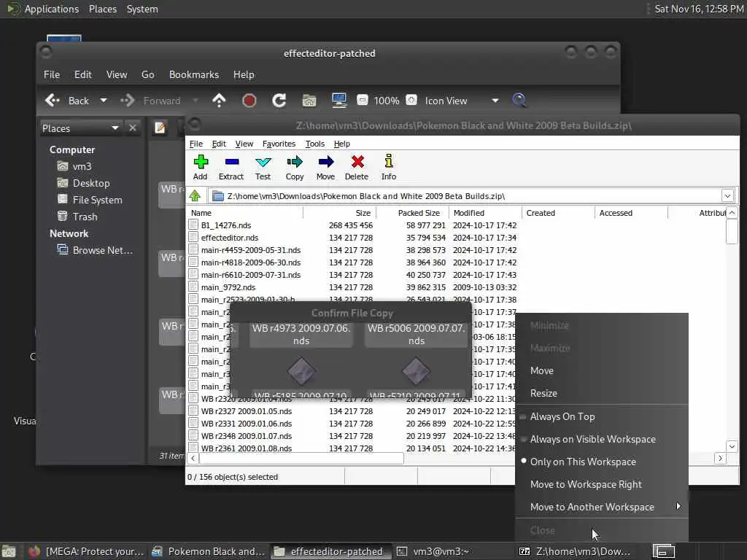The image size is (747, 560).
Task: Click the 7-Zip address path field
Action: 465,195
